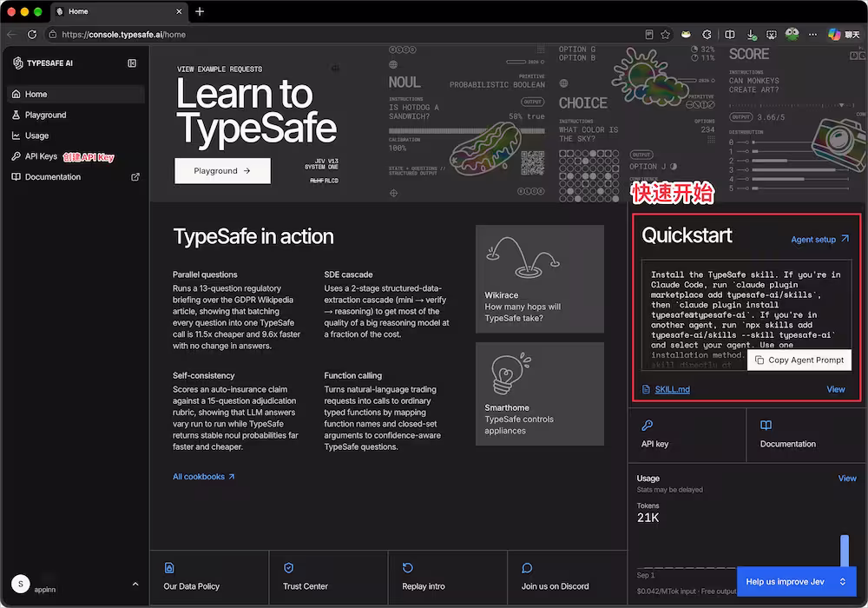
Task: Click the 21K tokens value
Action: pos(648,518)
